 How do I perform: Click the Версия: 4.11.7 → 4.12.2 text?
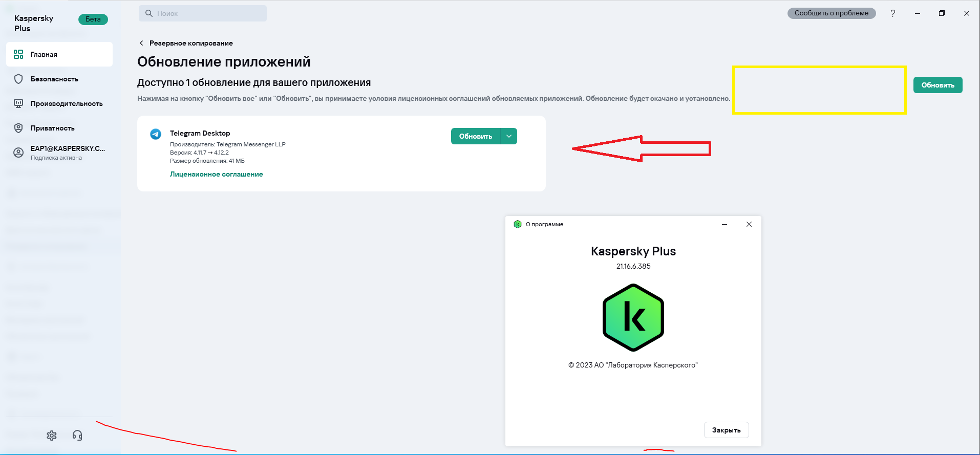pos(199,153)
